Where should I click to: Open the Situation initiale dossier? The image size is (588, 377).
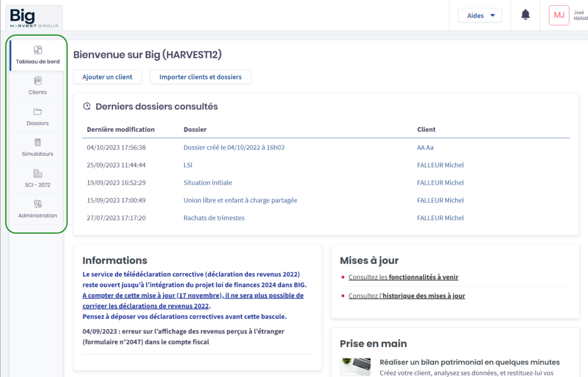coord(208,183)
